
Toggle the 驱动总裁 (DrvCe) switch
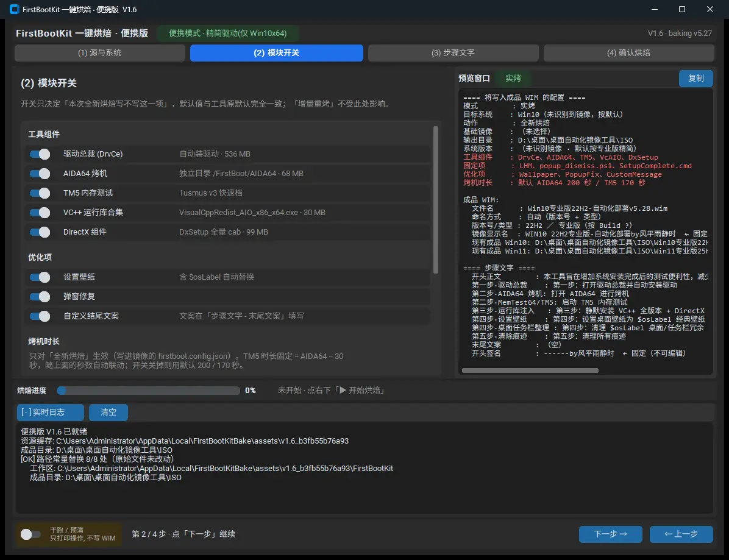(40, 154)
